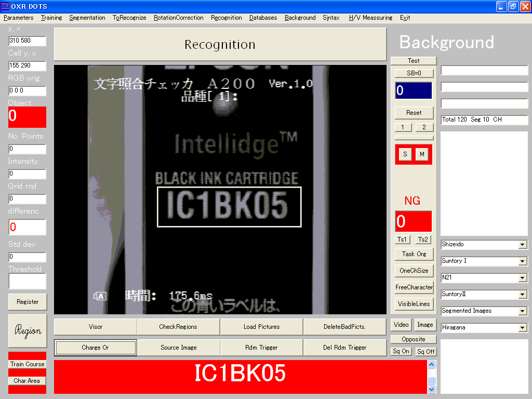Click the button labeled 1
This screenshot has width=532, height=399.
click(x=403, y=127)
